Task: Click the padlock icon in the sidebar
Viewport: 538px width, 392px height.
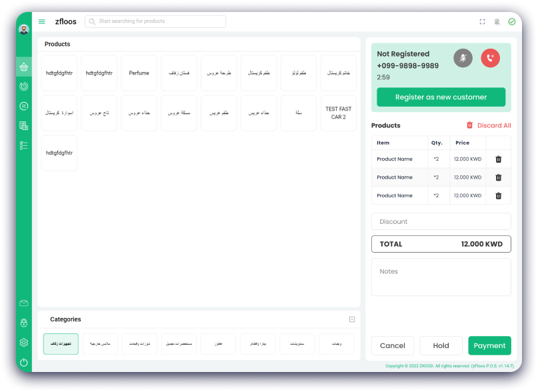Action: coord(24,323)
